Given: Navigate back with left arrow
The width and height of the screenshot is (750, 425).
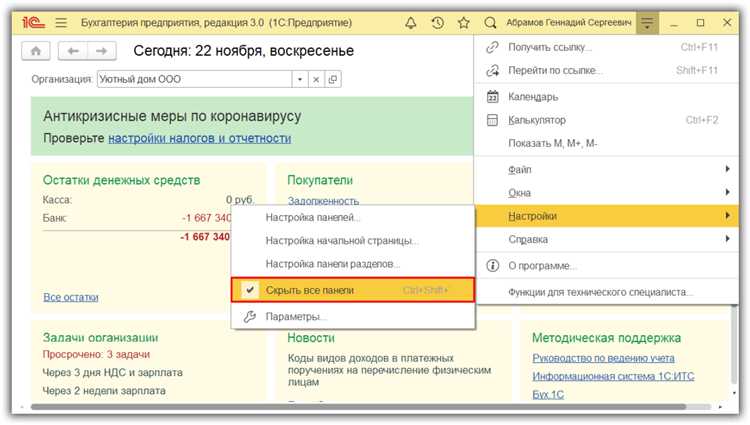Looking at the screenshot, I should [x=71, y=50].
